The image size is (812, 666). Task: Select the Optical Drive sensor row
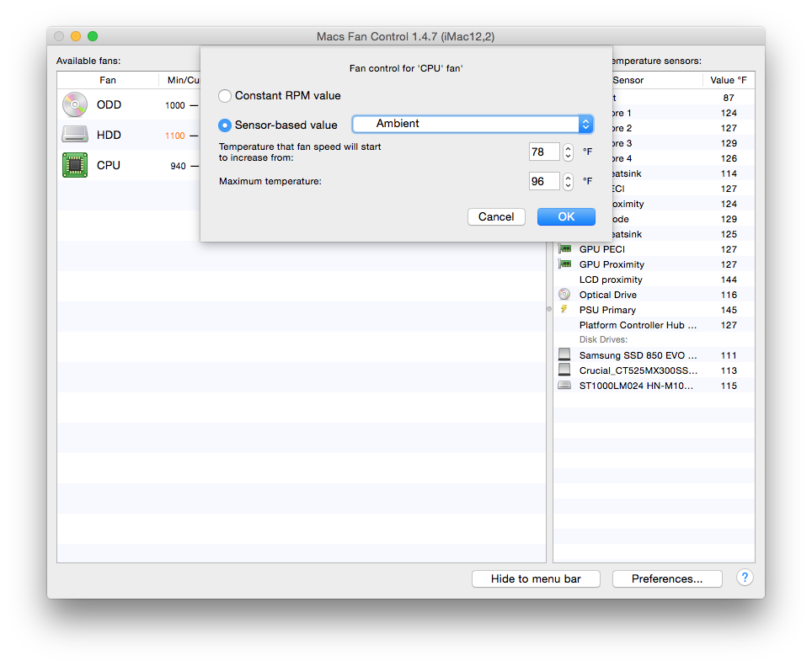[654, 295]
